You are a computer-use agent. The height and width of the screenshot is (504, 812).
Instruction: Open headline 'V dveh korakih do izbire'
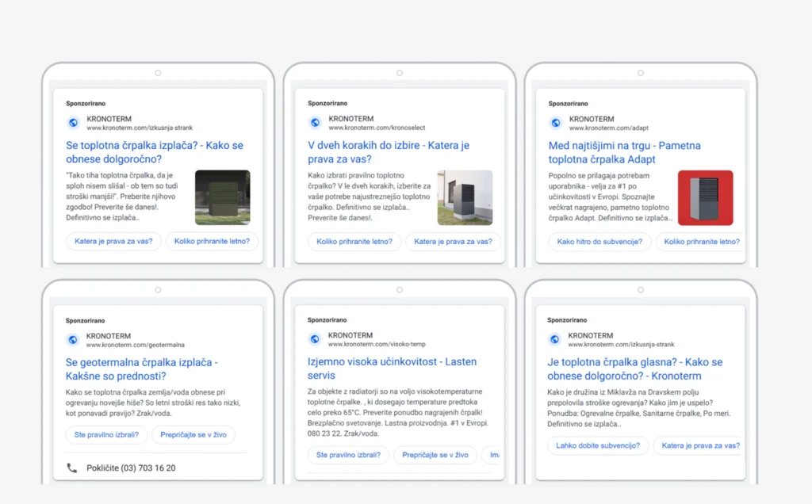[x=389, y=152]
